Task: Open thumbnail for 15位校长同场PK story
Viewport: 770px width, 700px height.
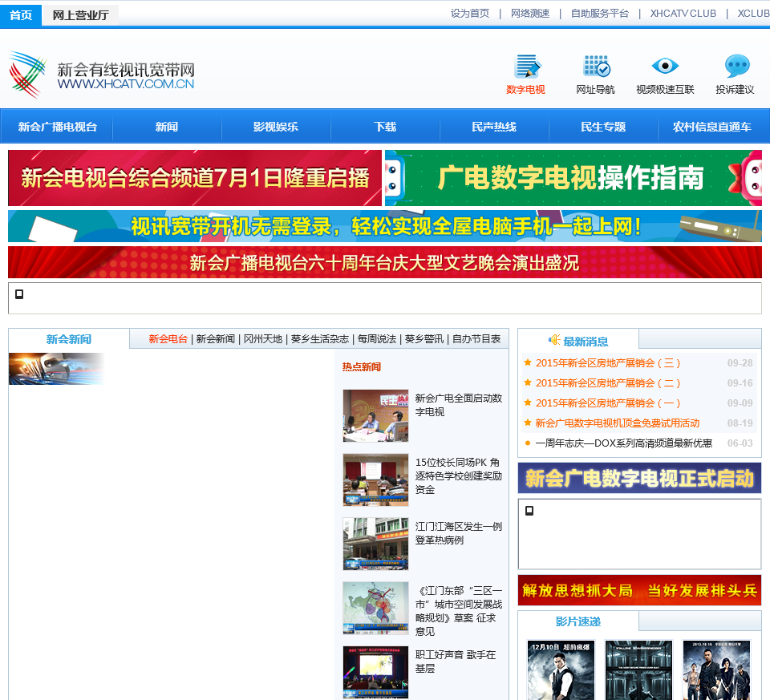Action: coord(375,480)
